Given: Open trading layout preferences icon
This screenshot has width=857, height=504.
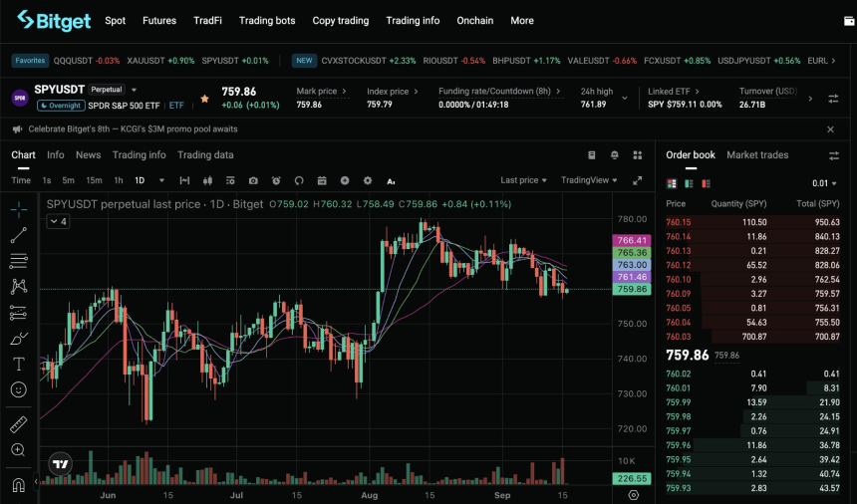Looking at the screenshot, I should 833,99.
